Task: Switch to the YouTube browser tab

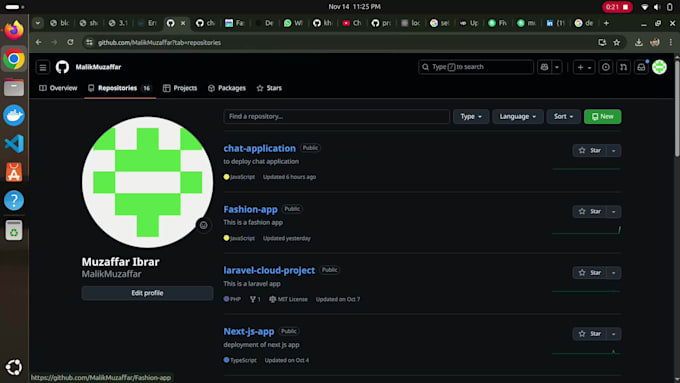Action: (x=351, y=23)
